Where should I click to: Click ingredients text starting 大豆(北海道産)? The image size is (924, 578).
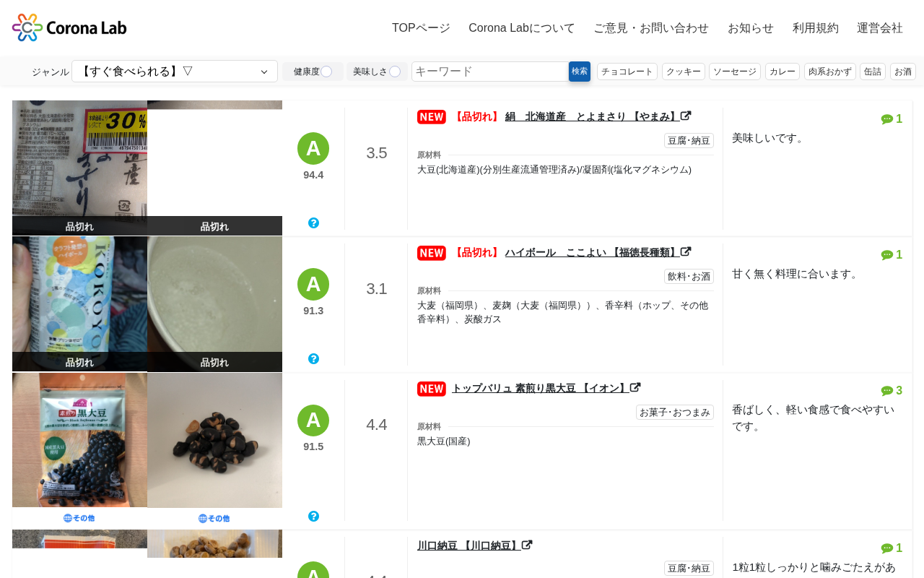click(x=554, y=169)
